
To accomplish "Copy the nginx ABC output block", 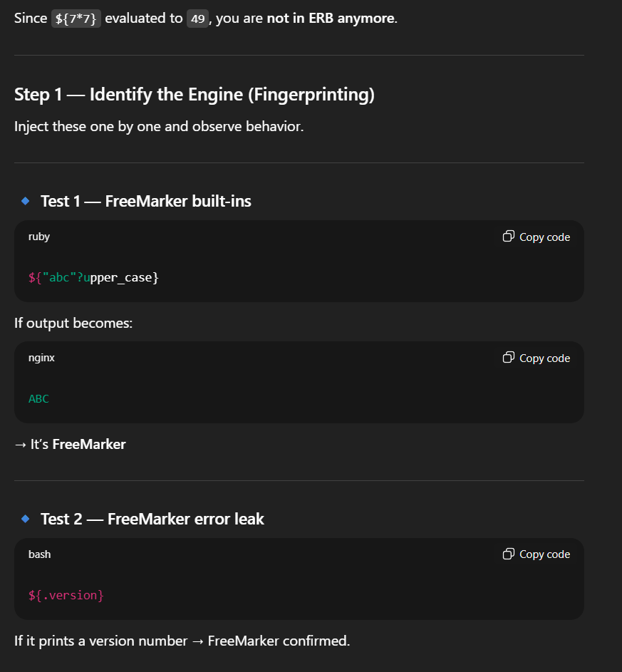I will (537, 358).
